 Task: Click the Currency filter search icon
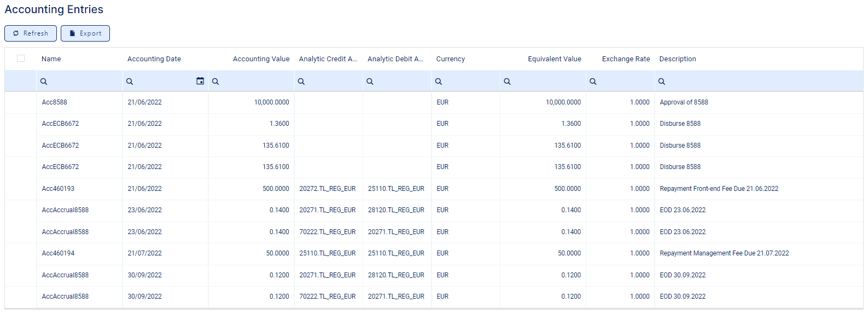439,82
